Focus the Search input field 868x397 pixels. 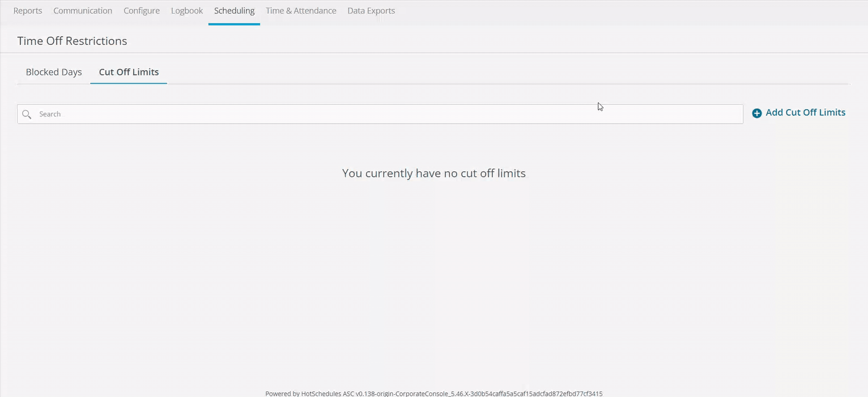tap(385, 114)
